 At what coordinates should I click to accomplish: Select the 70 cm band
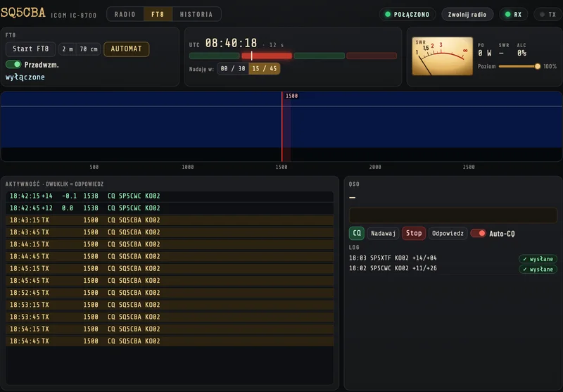[89, 49]
